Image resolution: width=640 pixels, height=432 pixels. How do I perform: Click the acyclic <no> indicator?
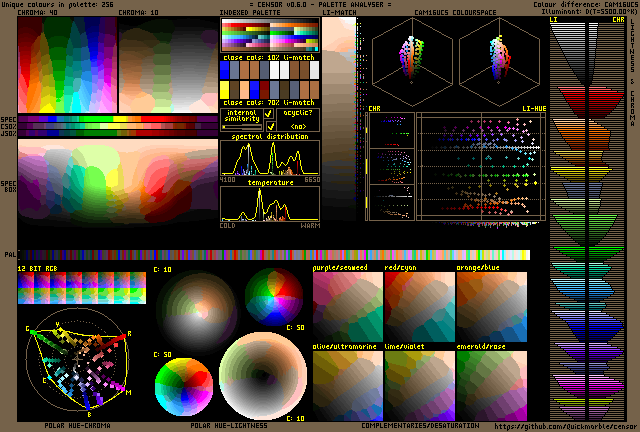click(x=298, y=127)
